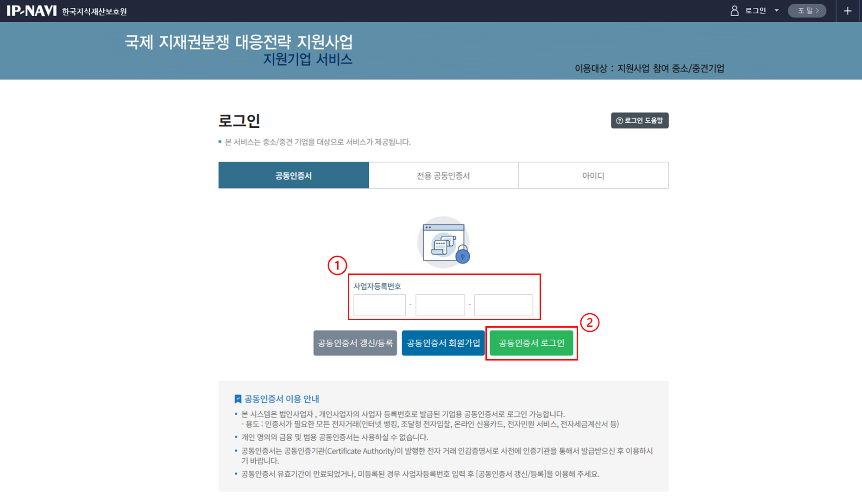Click the IP-NAVI logo

pyautogui.click(x=31, y=11)
